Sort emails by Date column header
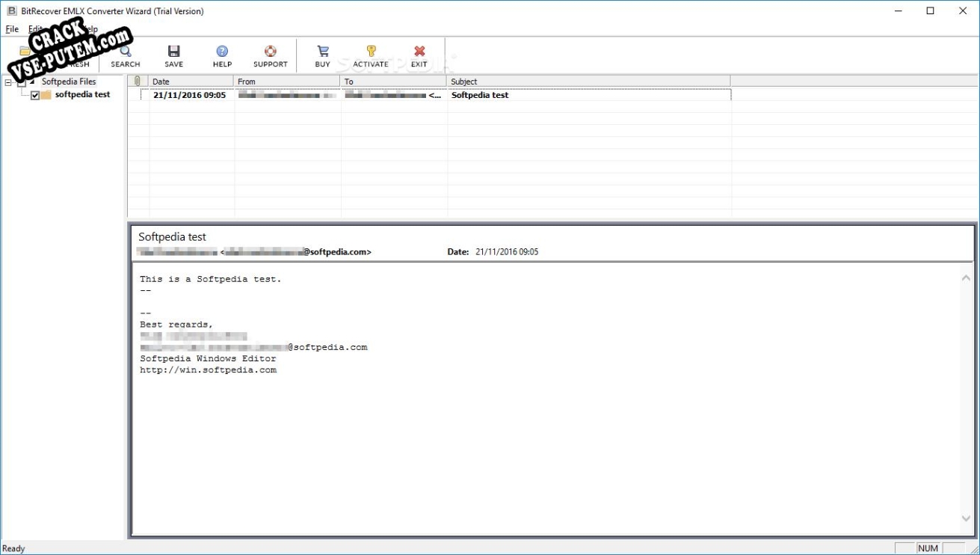Image resolution: width=980 pixels, height=555 pixels. click(x=191, y=82)
